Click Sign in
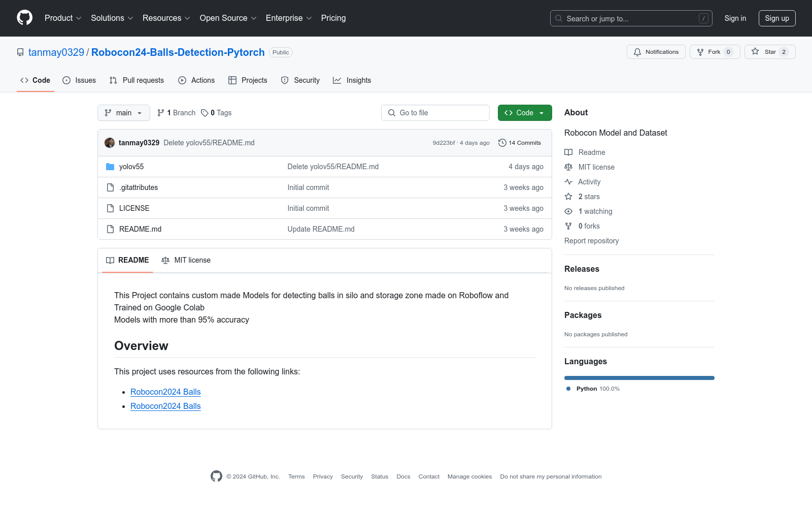 coord(735,18)
